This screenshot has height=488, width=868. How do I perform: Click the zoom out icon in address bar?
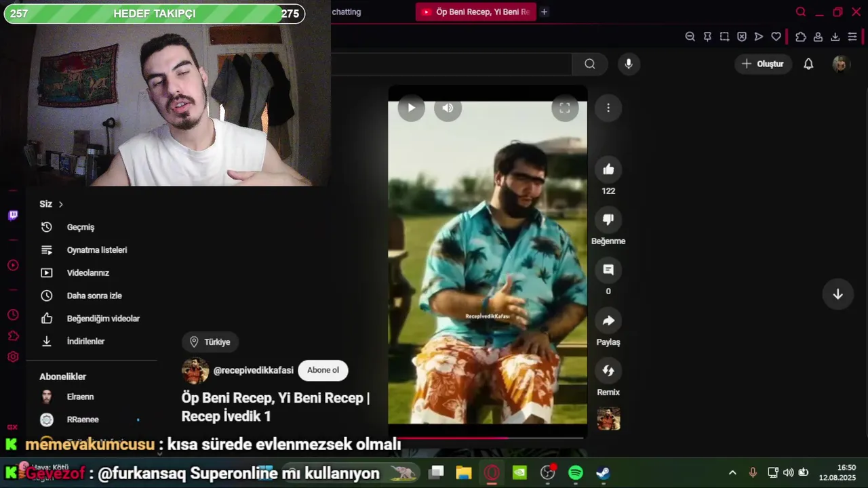pos(690,37)
